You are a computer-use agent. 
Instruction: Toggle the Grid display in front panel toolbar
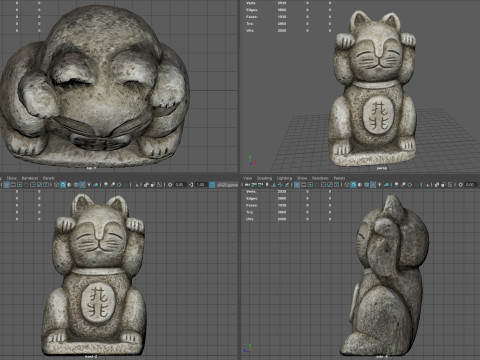[x=6, y=184]
